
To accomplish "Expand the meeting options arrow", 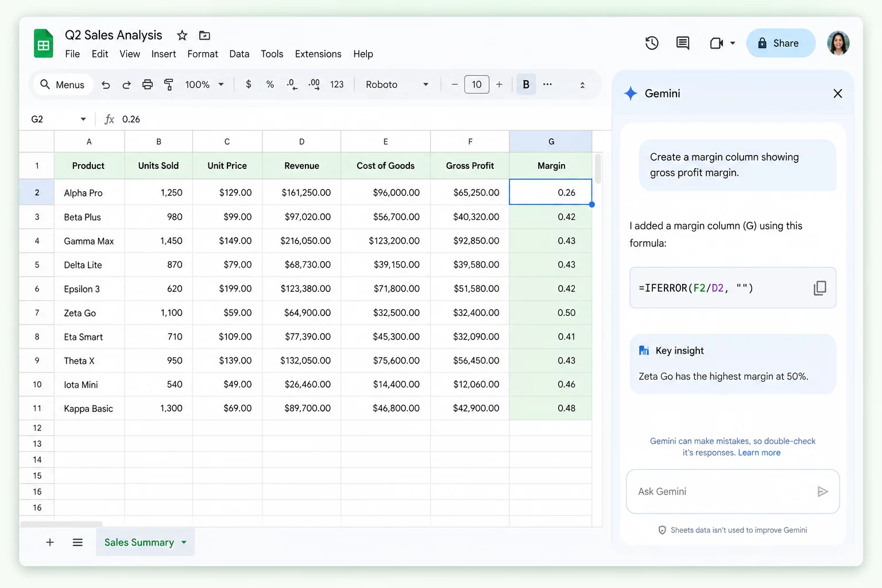I will tap(733, 43).
